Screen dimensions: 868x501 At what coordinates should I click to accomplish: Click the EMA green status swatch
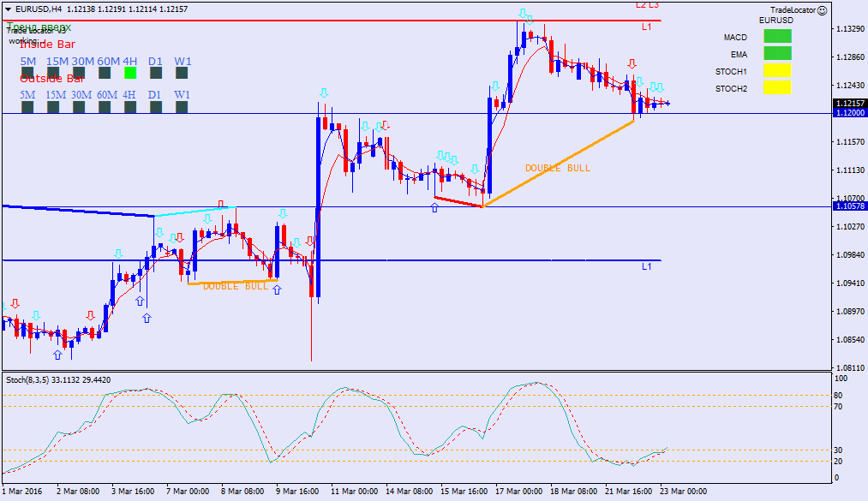pos(777,54)
